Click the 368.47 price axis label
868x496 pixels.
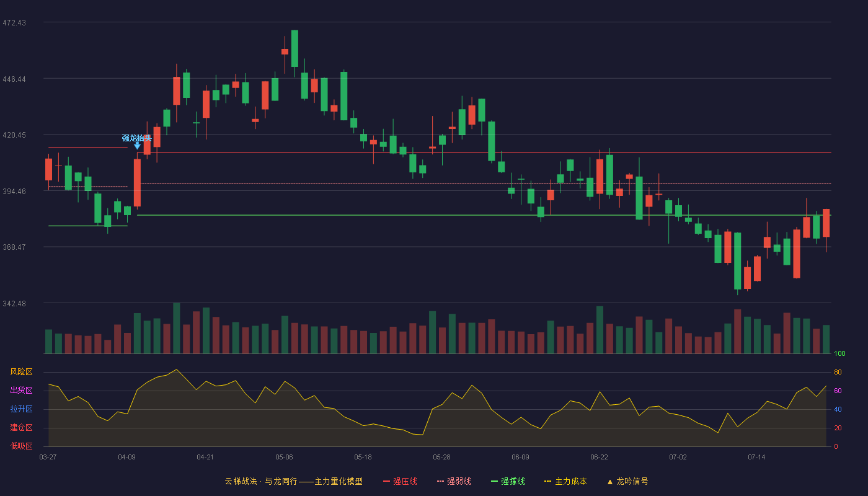click(14, 247)
